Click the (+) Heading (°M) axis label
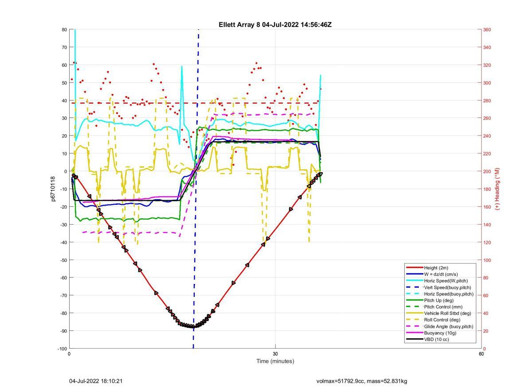 [497, 189]
